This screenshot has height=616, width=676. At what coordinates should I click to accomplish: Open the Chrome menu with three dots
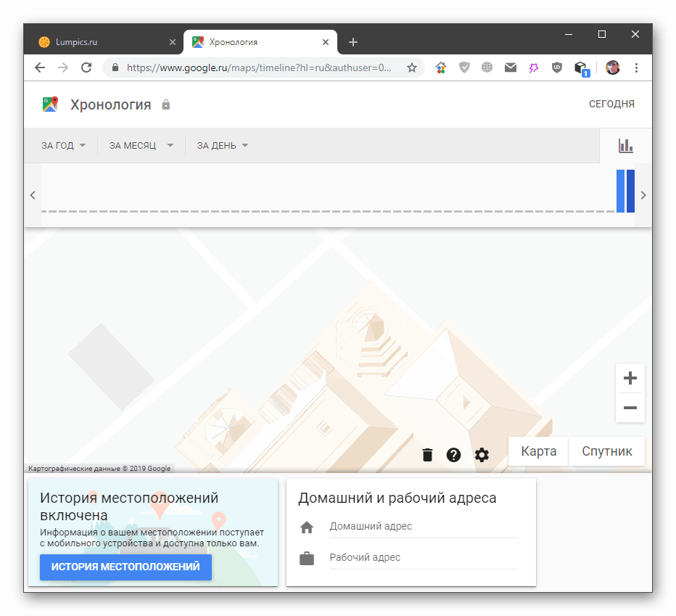coord(636,67)
